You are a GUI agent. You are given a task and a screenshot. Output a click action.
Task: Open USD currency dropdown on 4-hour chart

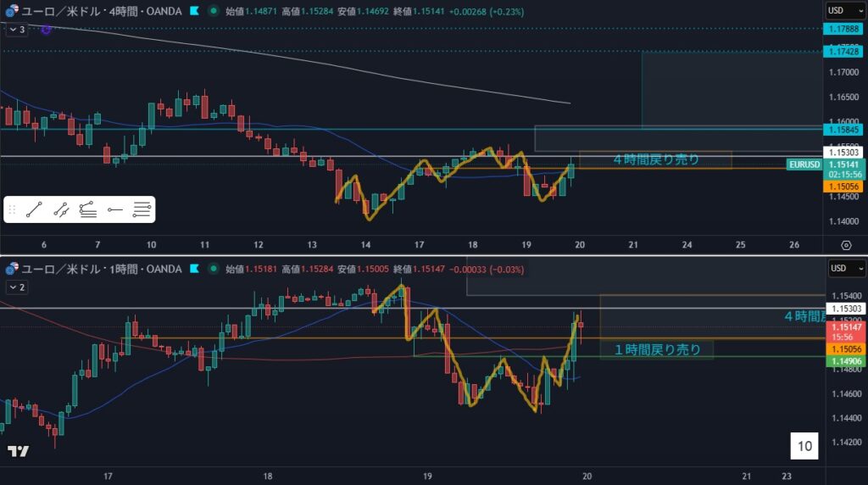pos(845,11)
